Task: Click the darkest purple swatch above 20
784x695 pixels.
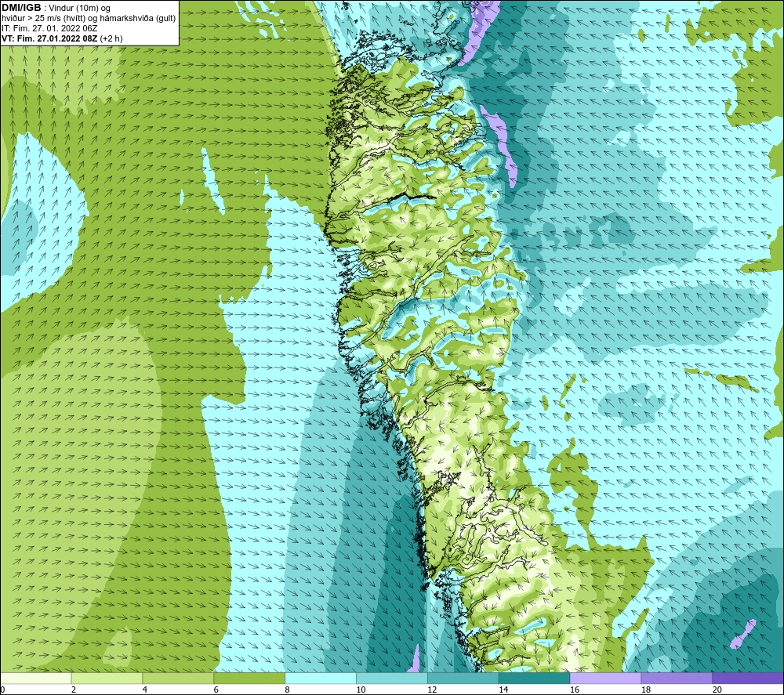Action: pyautogui.click(x=747, y=679)
